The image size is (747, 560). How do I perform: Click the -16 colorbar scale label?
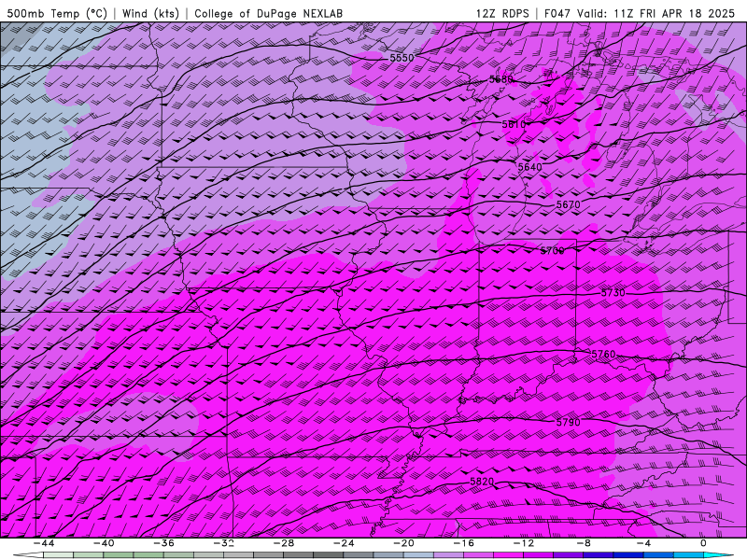463,543
